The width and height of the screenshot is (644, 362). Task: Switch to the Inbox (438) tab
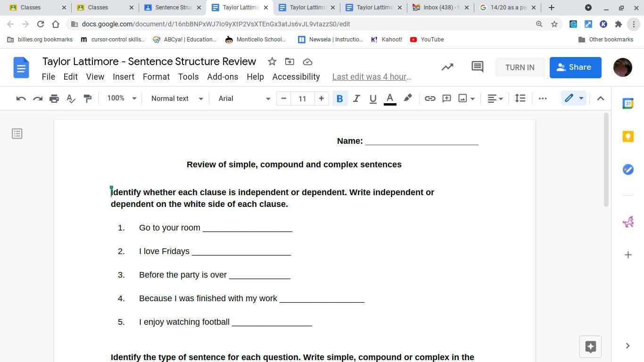point(440,8)
